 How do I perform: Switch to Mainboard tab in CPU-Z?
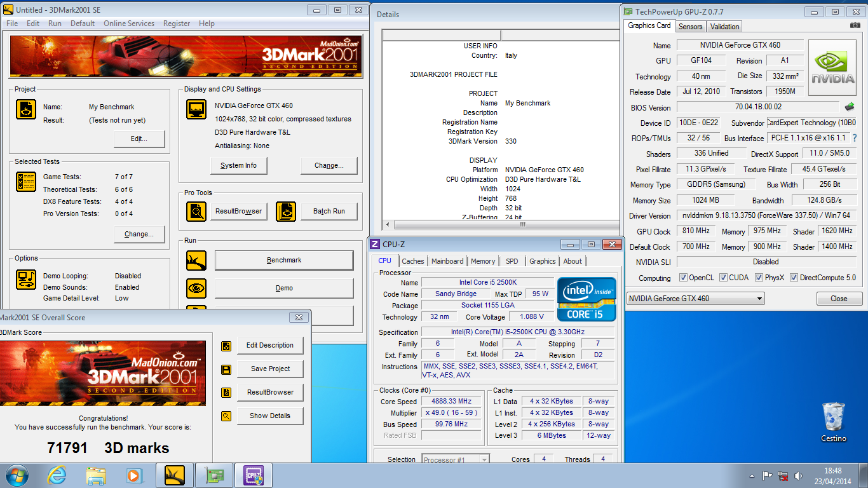(447, 261)
